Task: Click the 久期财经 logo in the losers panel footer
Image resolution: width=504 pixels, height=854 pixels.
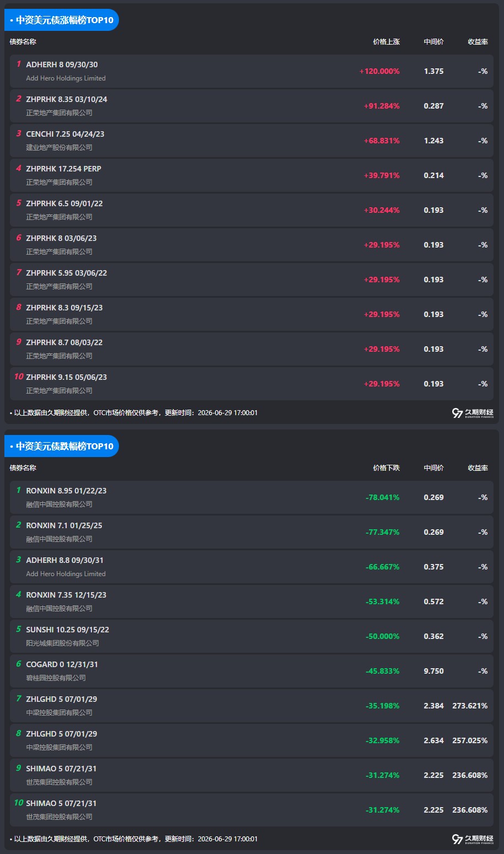Action: 473,839
